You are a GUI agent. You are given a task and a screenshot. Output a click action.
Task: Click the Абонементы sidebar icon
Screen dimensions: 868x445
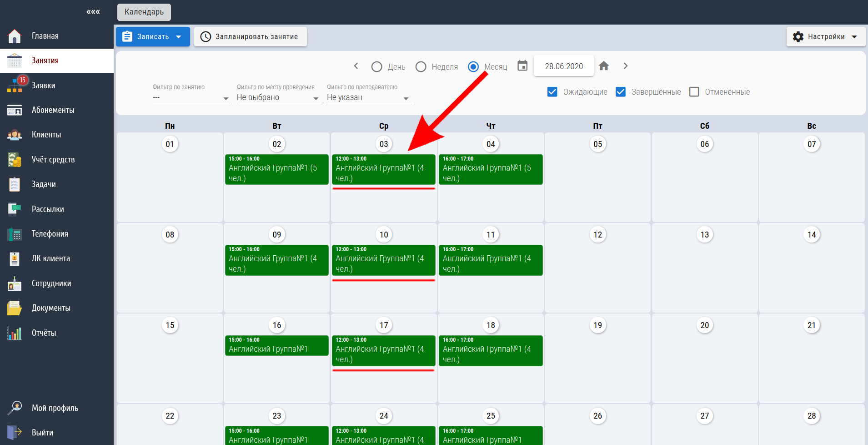pyautogui.click(x=15, y=110)
